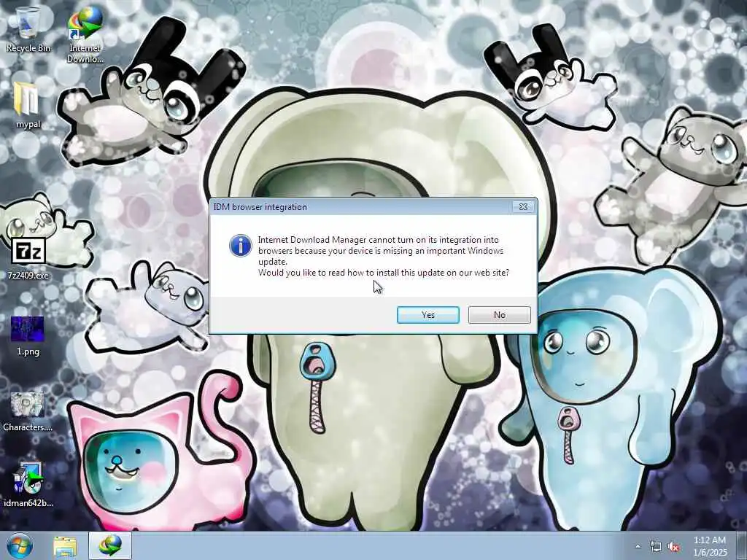The width and height of the screenshot is (747, 560).
Task: Select the Internet Download Manager desktop shortcut
Action: point(85,34)
